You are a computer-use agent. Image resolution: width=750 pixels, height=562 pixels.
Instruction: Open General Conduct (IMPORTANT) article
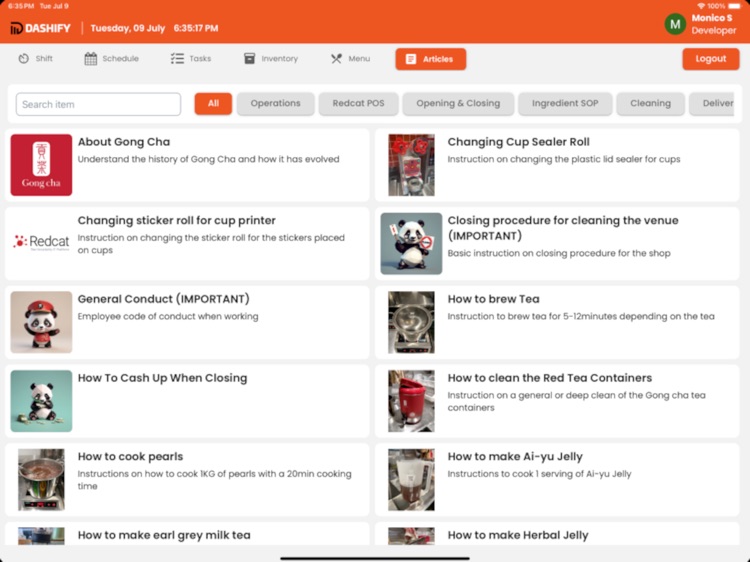point(187,322)
